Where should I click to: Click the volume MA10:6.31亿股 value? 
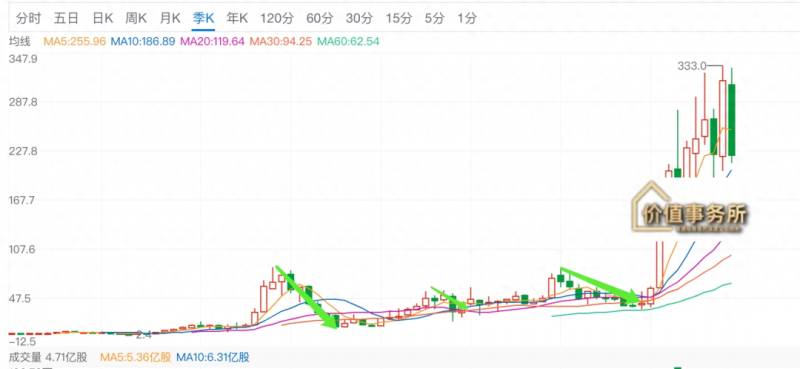click(213, 357)
